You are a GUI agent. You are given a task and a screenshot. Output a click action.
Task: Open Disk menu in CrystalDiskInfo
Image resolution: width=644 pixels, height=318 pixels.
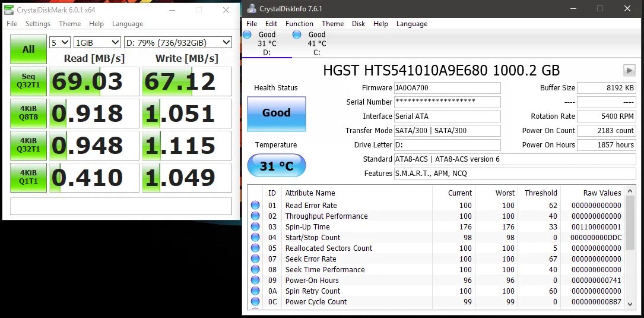tap(359, 23)
